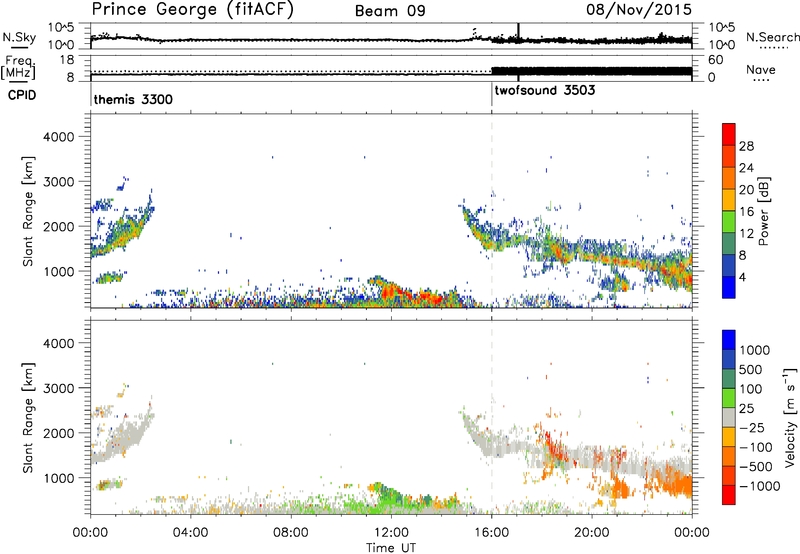This screenshot has width=800, height=554.
Task: Click the blue top of the velocity color bar
Action: (x=729, y=340)
